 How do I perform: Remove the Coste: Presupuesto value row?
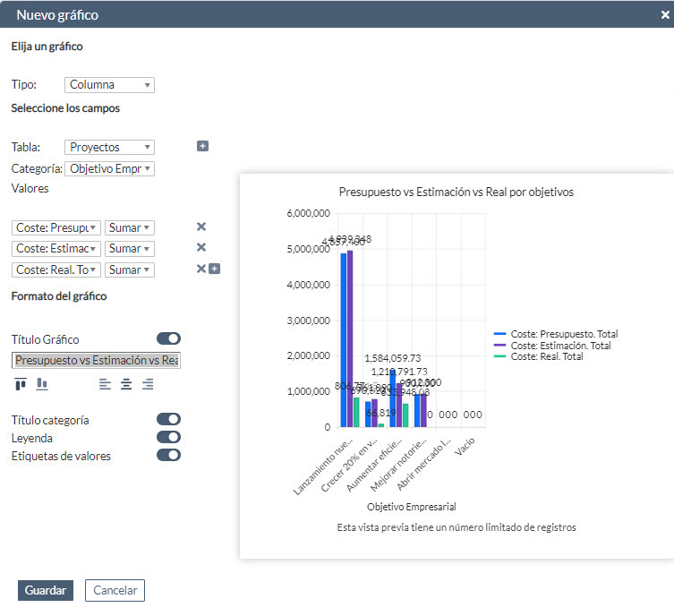coord(201,227)
